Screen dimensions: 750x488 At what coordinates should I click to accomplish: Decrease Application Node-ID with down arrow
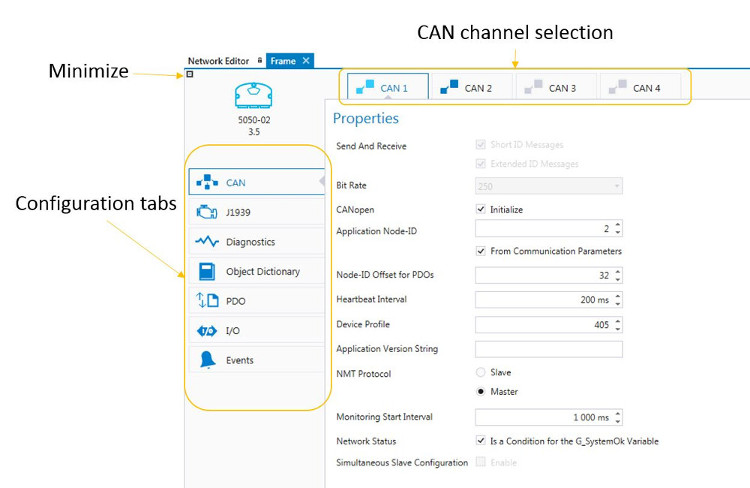pyautogui.click(x=618, y=232)
